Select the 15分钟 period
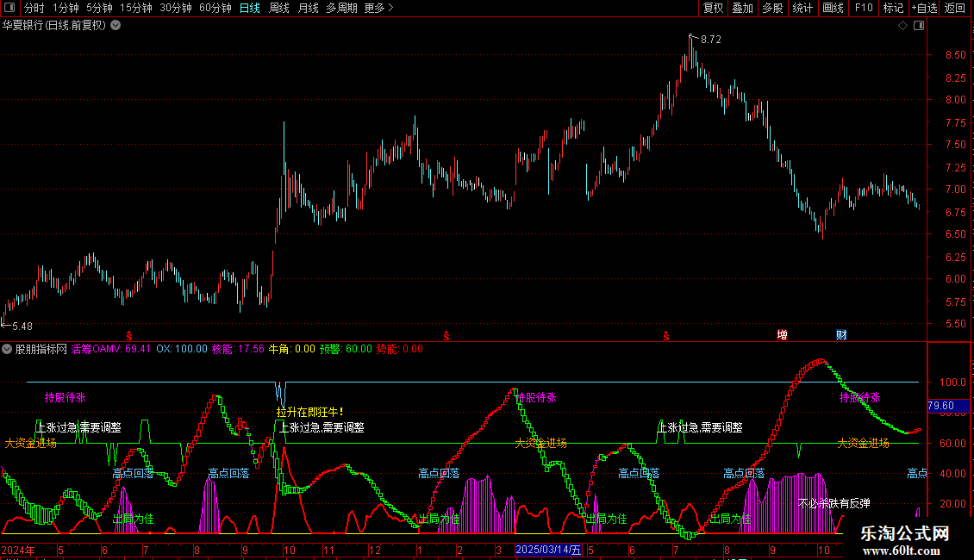 point(136,8)
